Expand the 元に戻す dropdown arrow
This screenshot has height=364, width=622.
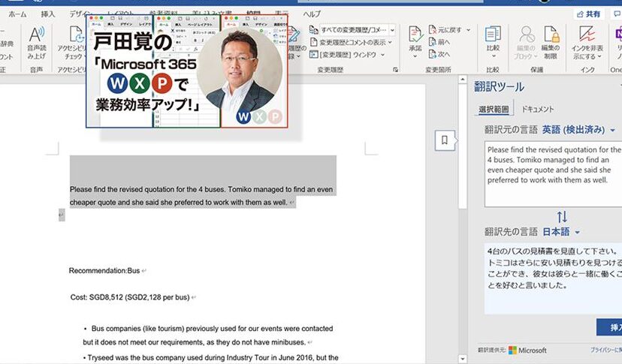click(x=469, y=30)
